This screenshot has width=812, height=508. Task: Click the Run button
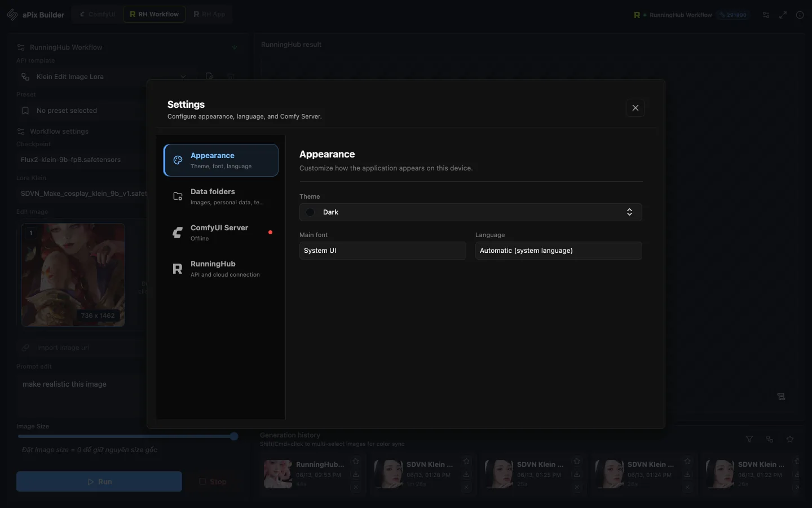coord(99,481)
